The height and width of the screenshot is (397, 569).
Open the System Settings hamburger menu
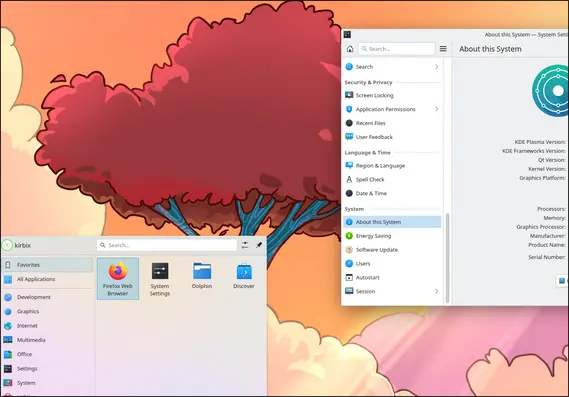click(443, 49)
